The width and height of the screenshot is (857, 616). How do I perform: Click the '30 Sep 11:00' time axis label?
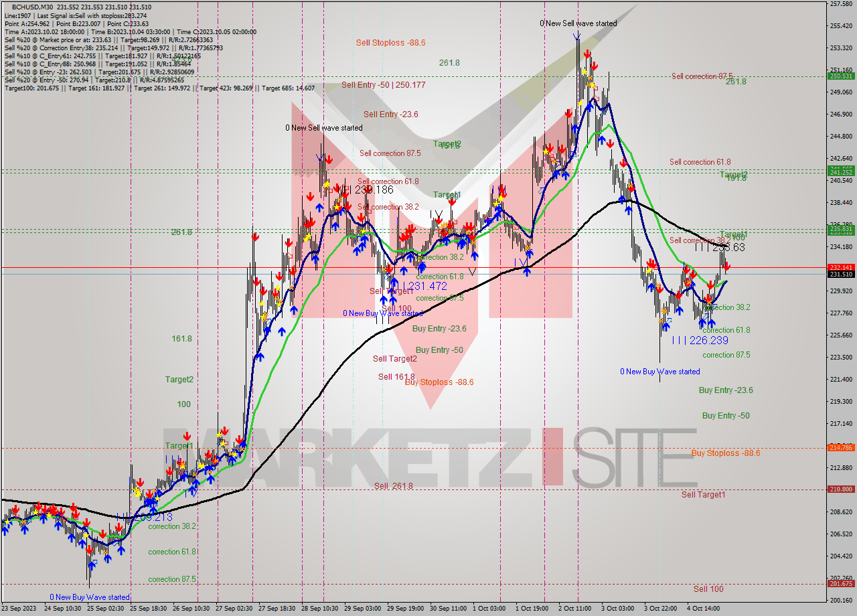coord(449,609)
